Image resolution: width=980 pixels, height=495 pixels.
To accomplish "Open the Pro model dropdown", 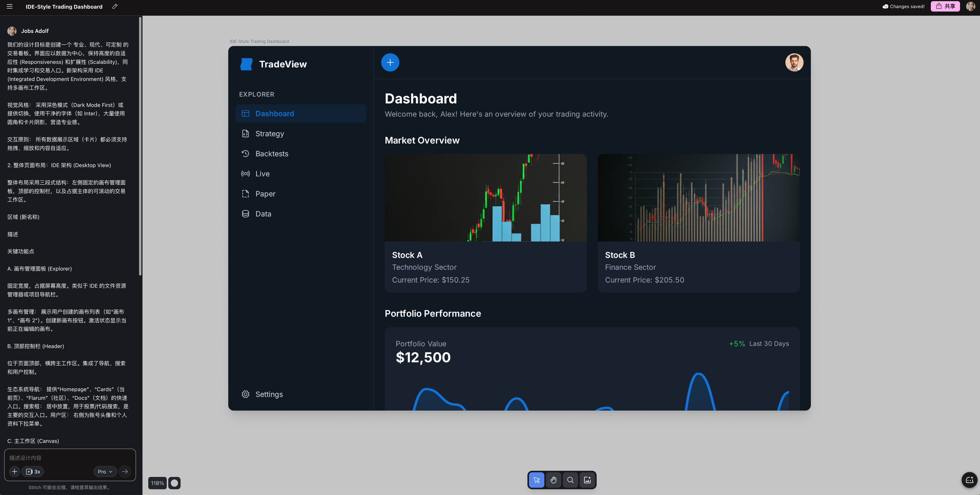I will click(105, 471).
